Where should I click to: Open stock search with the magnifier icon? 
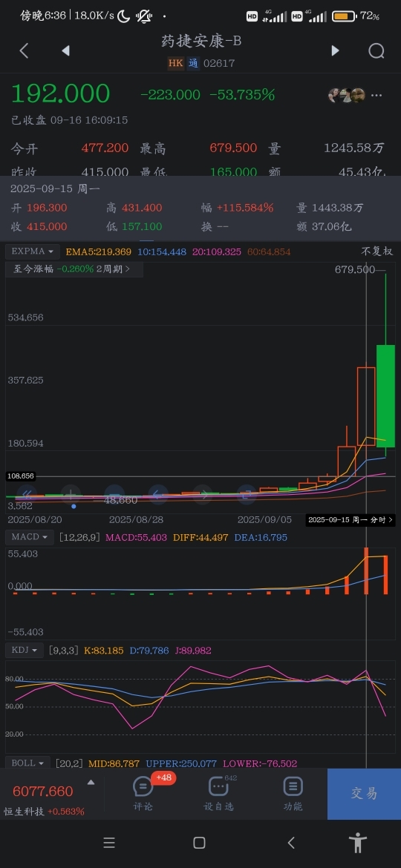coord(376,51)
